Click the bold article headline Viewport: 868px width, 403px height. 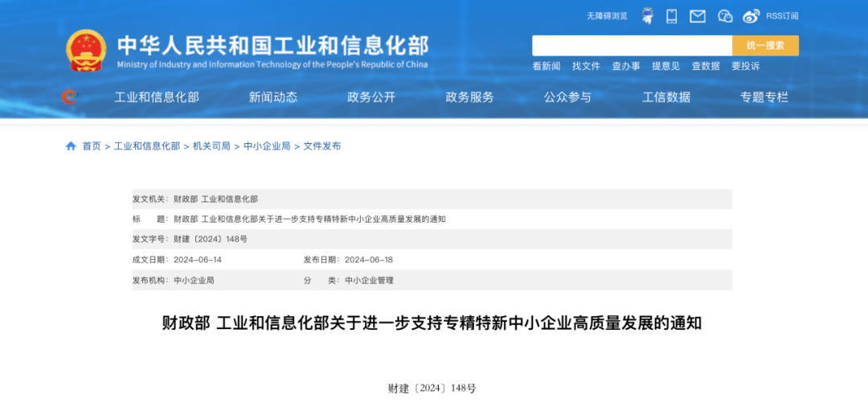[x=432, y=323]
